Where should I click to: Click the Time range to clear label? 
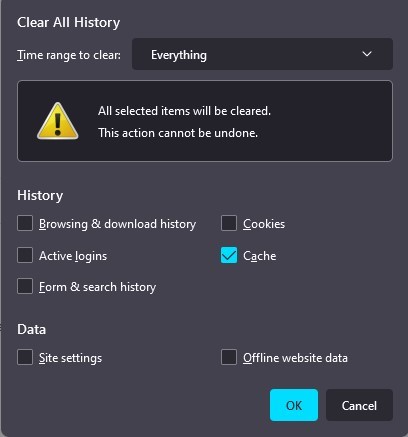coord(69,55)
